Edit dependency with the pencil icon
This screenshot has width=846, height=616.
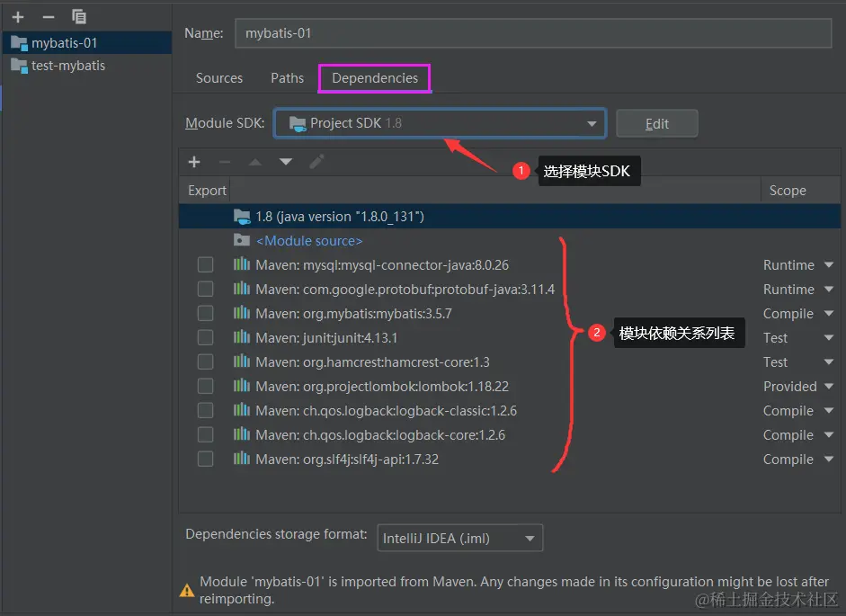pyautogui.click(x=316, y=162)
